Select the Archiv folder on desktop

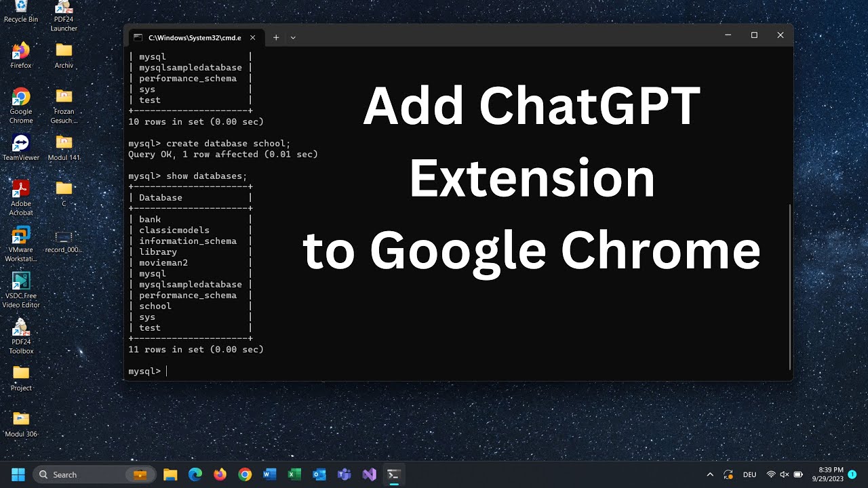pyautogui.click(x=64, y=56)
